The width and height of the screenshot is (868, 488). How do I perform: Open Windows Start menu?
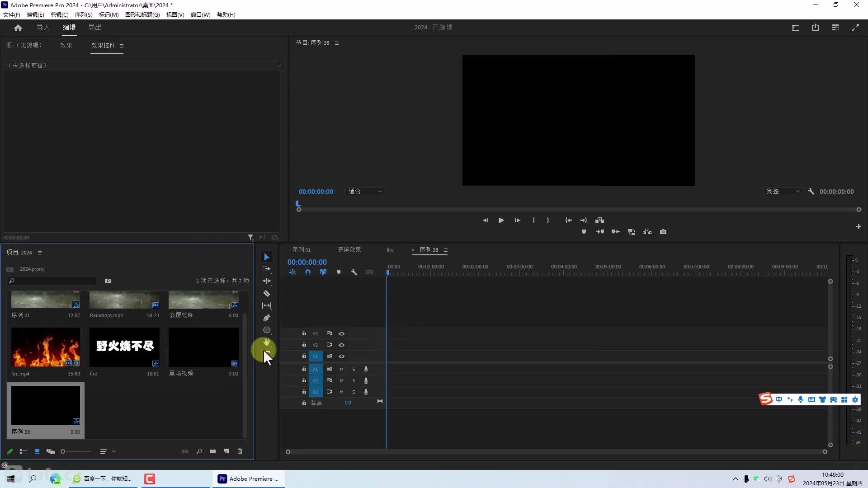(11, 479)
